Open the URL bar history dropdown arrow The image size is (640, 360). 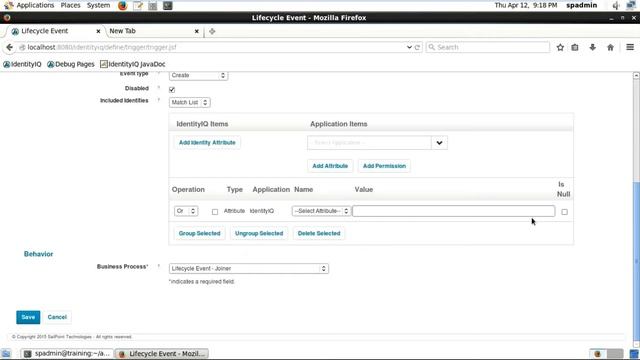tap(409, 47)
